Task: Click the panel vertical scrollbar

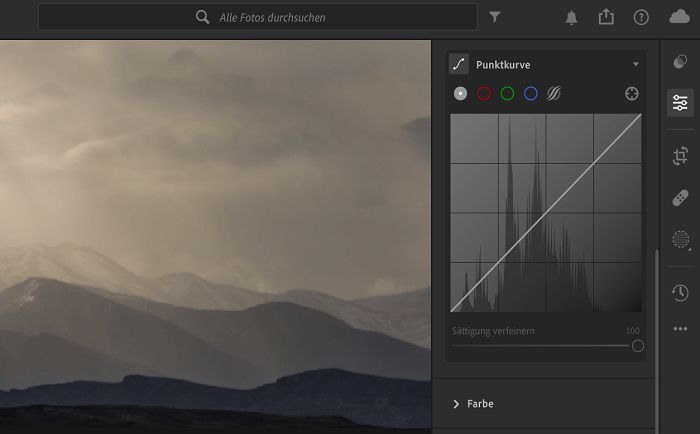Action: (x=656, y=341)
